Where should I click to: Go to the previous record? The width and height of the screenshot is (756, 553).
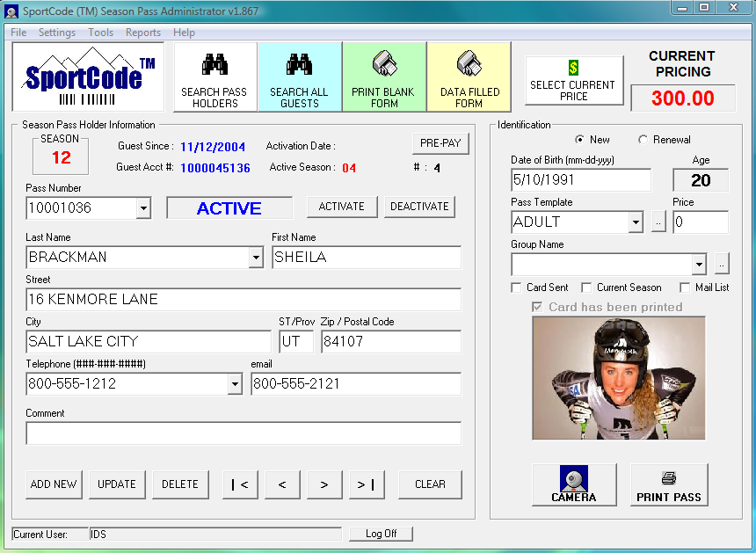[x=282, y=484]
